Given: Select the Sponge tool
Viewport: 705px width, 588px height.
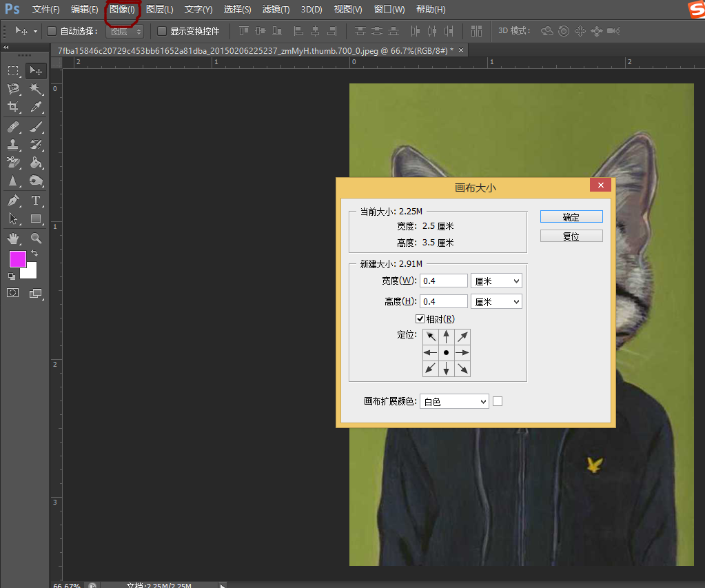Looking at the screenshot, I should click(x=36, y=181).
